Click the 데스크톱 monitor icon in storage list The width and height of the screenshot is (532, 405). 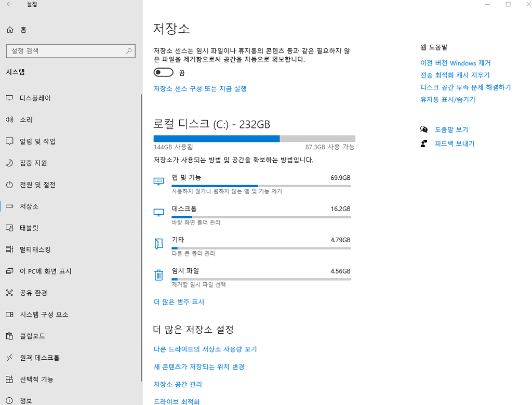(158, 213)
